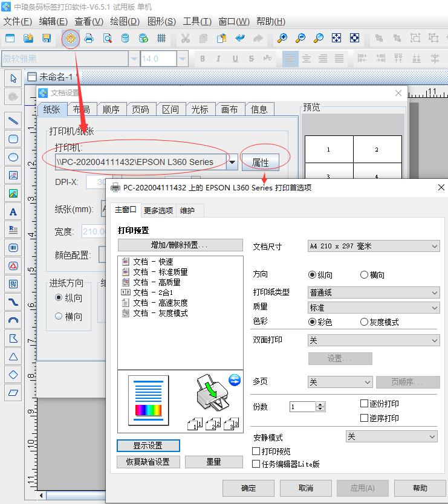
Task: Select the triangle shape tool
Action: [x=13, y=357]
